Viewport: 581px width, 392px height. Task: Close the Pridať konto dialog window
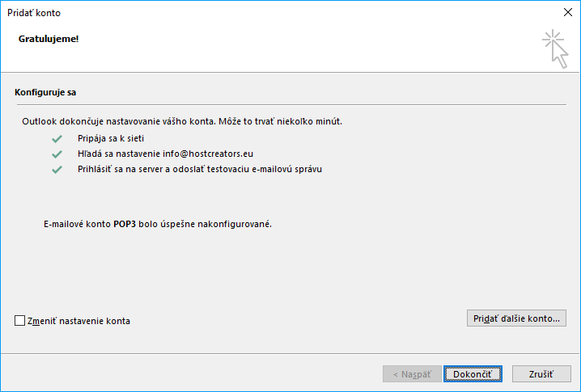pyautogui.click(x=566, y=12)
